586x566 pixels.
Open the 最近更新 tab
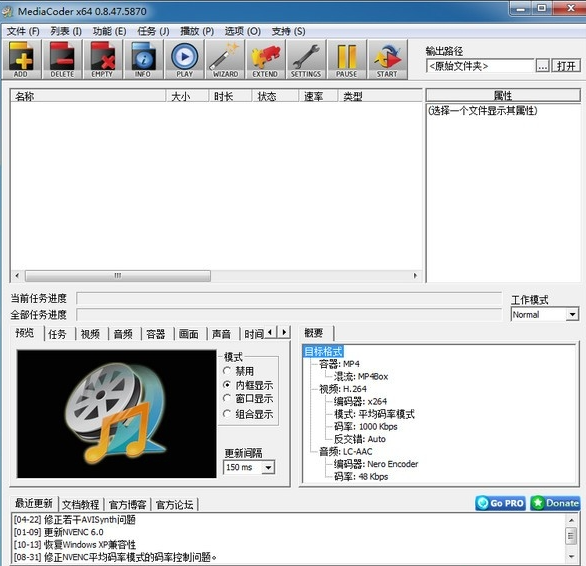34,504
